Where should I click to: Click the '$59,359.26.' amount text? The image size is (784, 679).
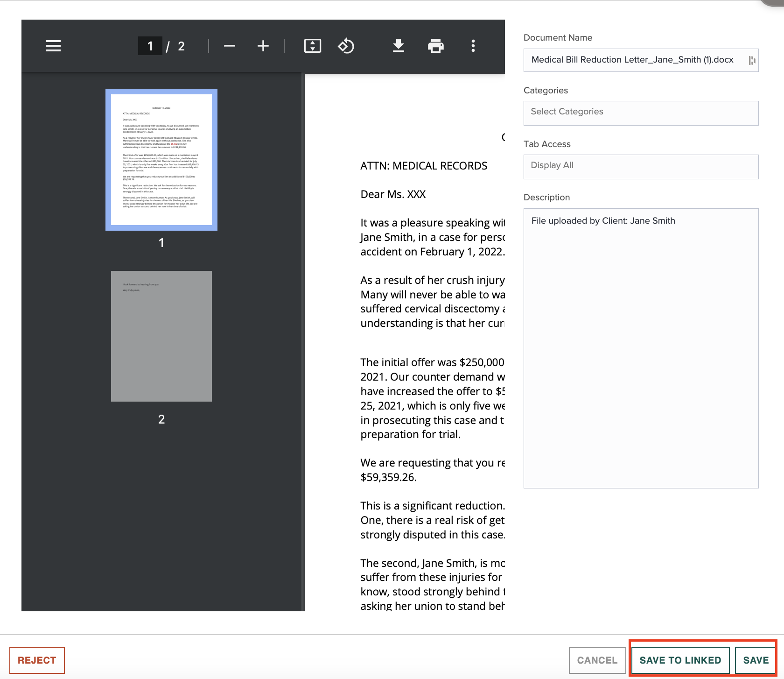pyautogui.click(x=389, y=477)
